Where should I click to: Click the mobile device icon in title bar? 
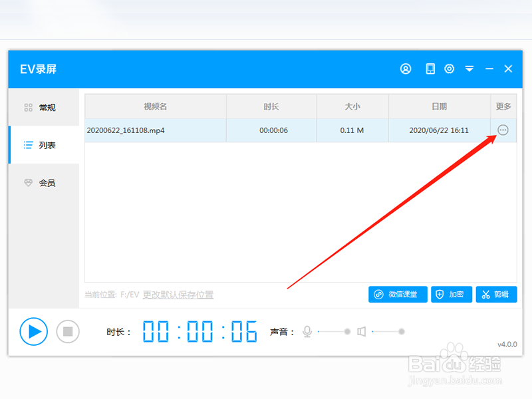click(430, 69)
